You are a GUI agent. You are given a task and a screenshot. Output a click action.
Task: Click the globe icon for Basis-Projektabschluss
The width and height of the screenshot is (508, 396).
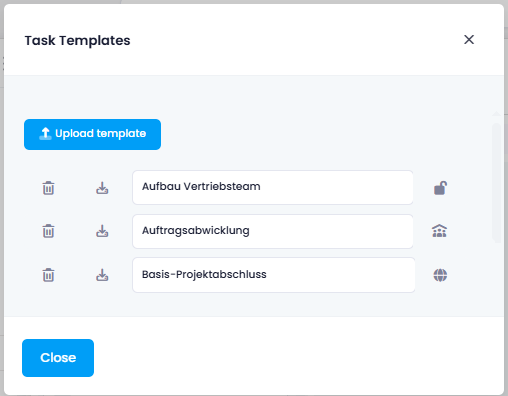(x=440, y=275)
